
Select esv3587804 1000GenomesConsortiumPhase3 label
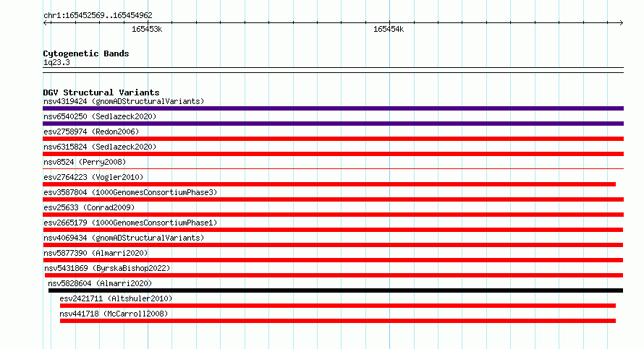[130, 192]
